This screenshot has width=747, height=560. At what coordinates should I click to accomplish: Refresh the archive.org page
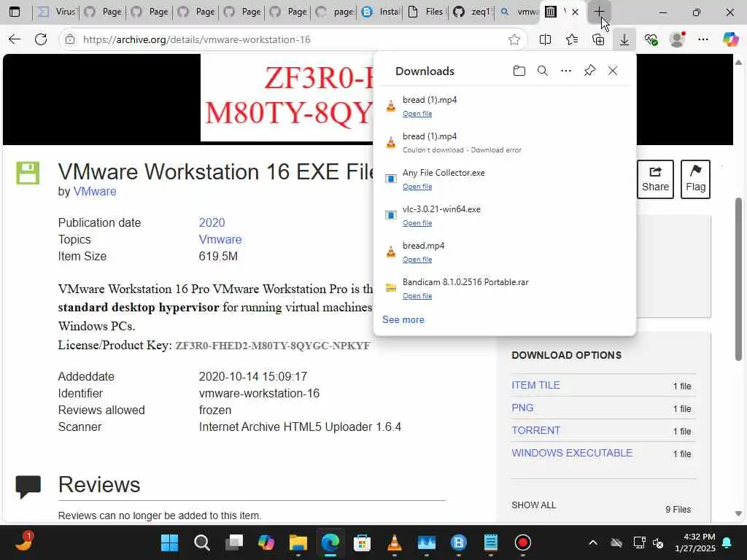[41, 39]
